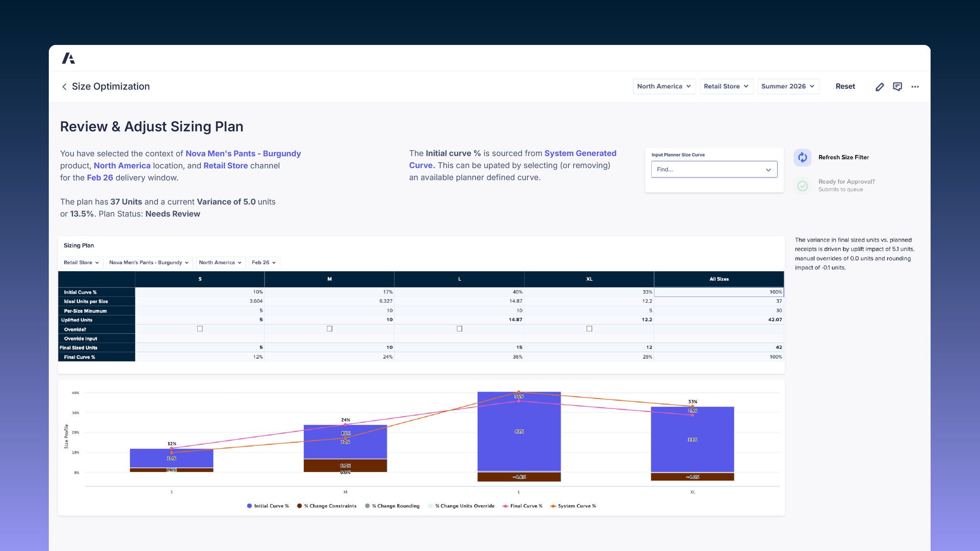Check the Override box for size M
The image size is (980, 551).
tap(329, 329)
